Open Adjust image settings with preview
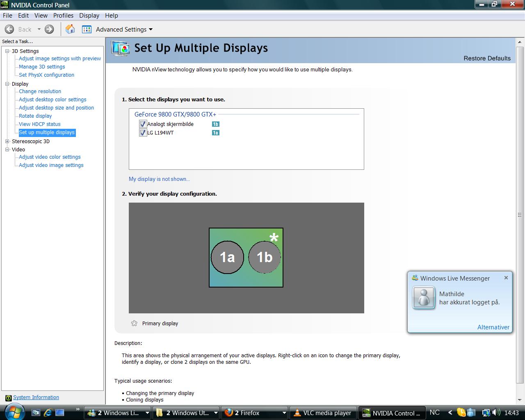This screenshot has height=420, width=525. point(60,59)
